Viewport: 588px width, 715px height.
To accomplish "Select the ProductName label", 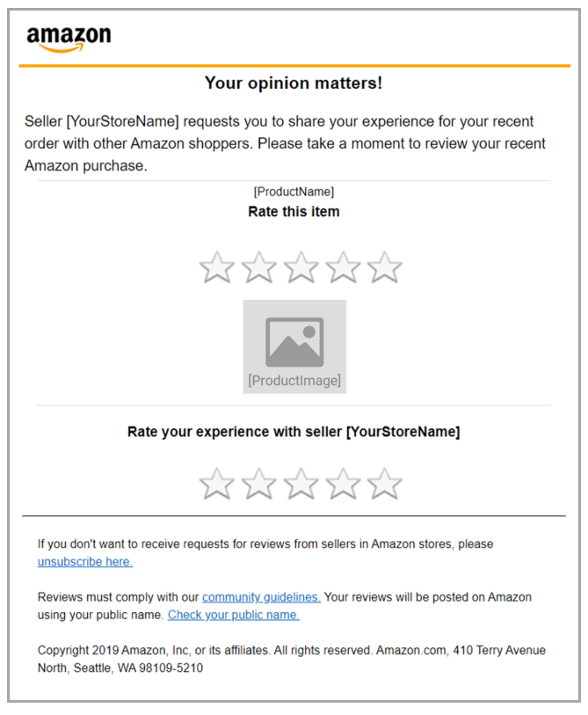I will coord(294,191).
